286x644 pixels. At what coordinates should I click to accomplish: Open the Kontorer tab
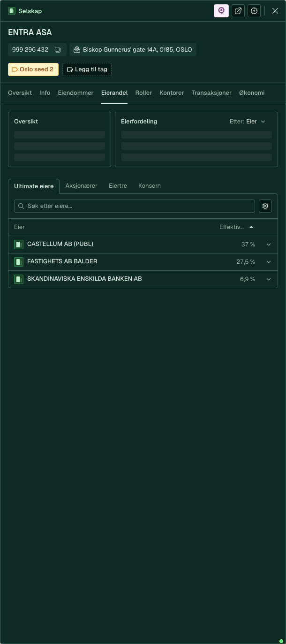[x=172, y=93]
